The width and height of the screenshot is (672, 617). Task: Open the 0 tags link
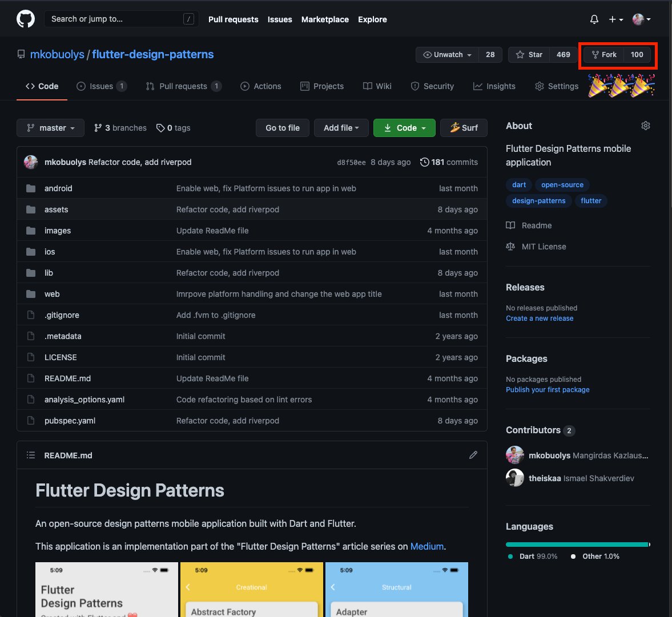pos(174,128)
